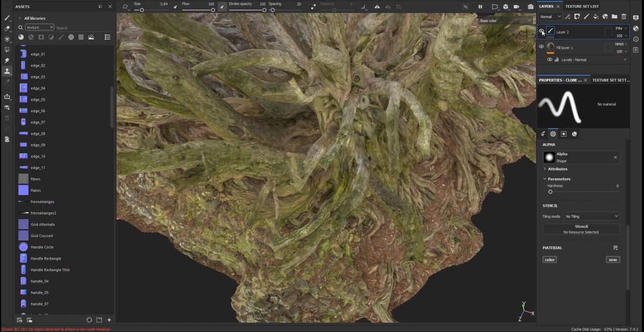Screen dimensions: 644x332
Task: Hide Layer 2 with eye icon
Action: click(541, 32)
